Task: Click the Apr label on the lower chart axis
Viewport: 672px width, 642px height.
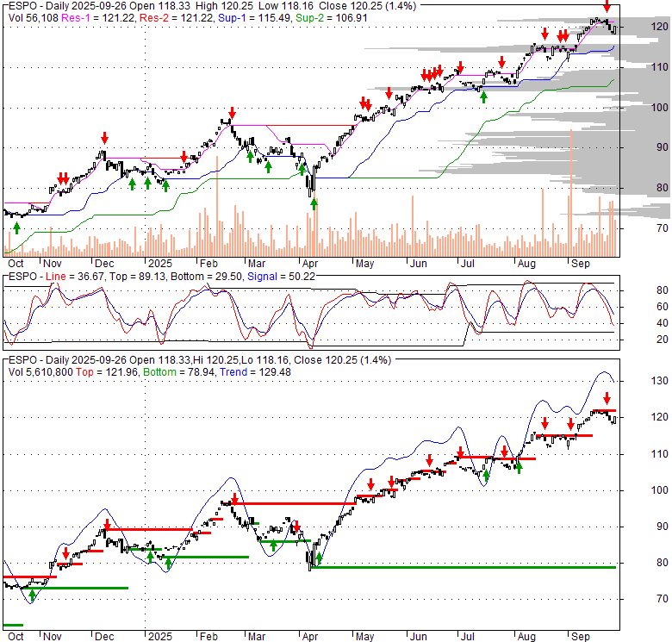Action: tap(310, 637)
